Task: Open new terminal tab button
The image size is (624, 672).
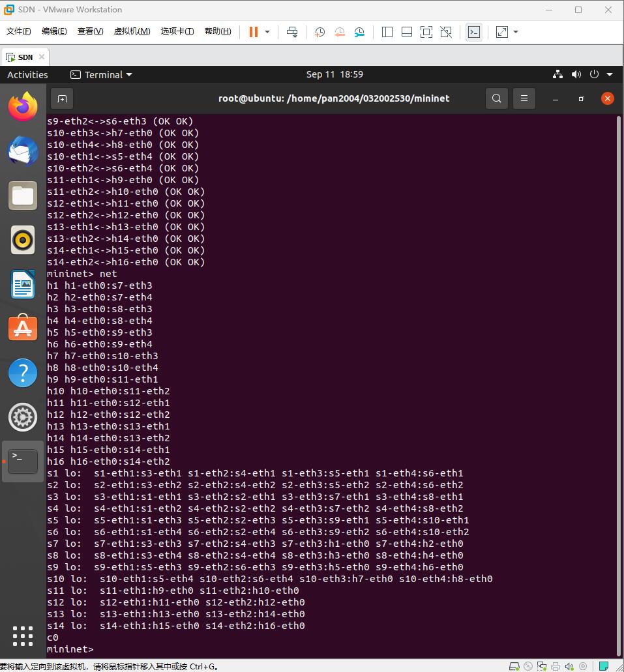Action: point(62,98)
